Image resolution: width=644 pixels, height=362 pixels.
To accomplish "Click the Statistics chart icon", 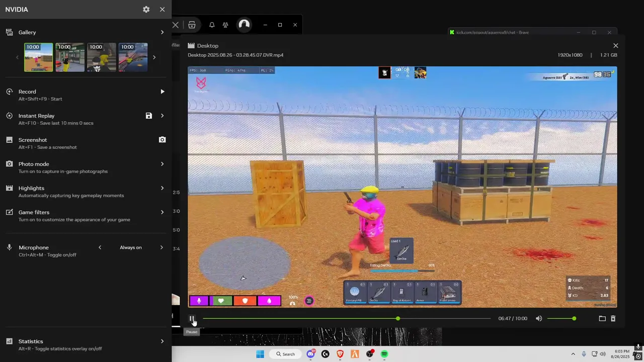I will pyautogui.click(x=9, y=341).
